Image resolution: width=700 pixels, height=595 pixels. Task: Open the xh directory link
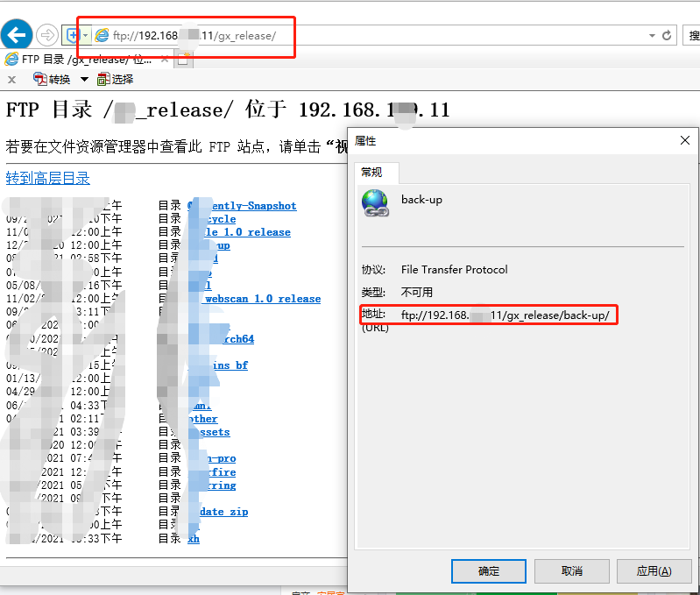pos(194,539)
